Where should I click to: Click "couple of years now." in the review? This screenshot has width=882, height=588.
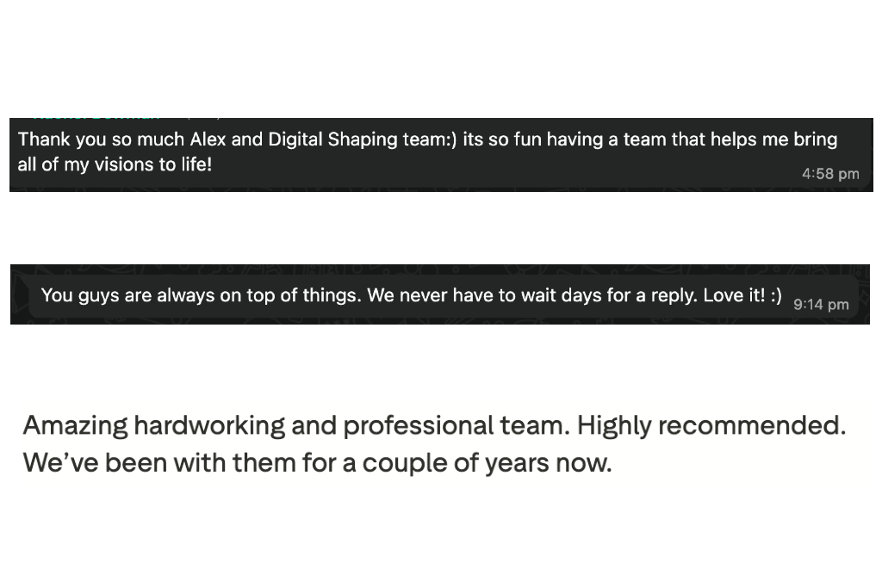click(487, 462)
